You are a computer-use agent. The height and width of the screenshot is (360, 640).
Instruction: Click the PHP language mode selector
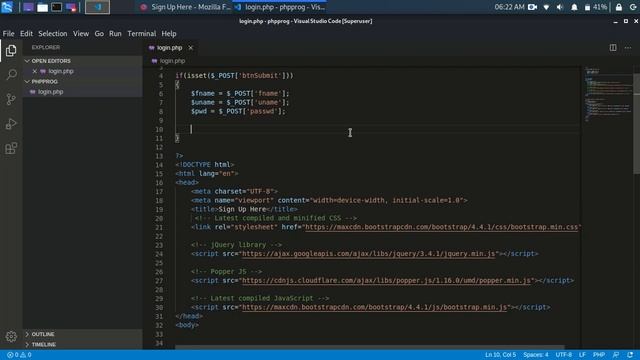599,355
